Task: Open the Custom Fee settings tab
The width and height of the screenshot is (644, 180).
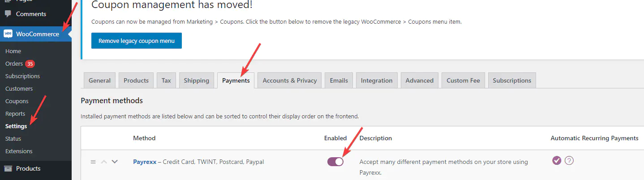Action: point(463,80)
